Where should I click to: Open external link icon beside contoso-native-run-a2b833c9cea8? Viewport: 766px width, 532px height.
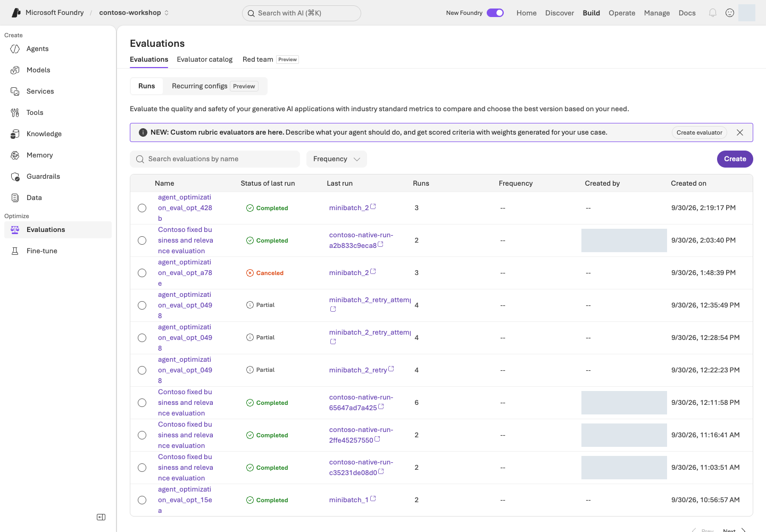[380, 245]
